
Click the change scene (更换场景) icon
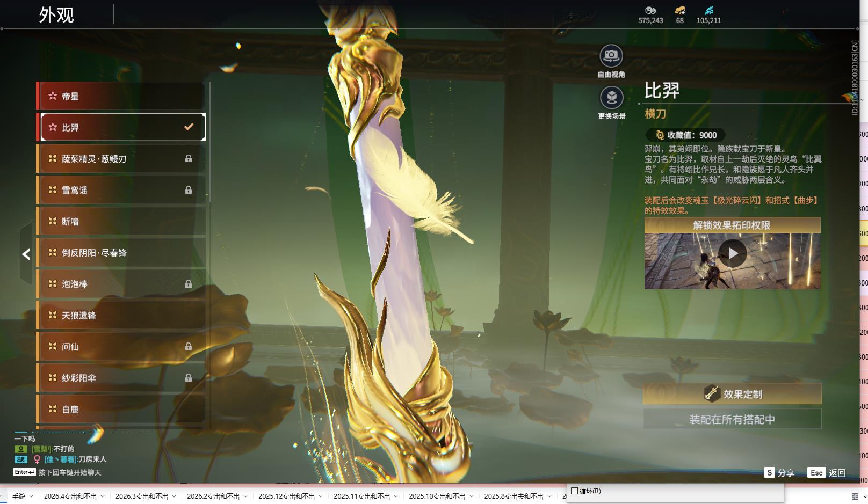pos(611,98)
